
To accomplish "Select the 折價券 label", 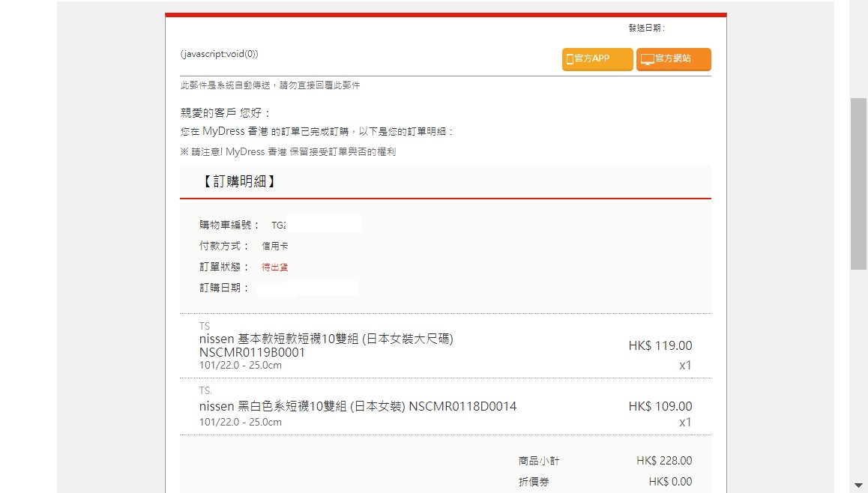I will [534, 481].
